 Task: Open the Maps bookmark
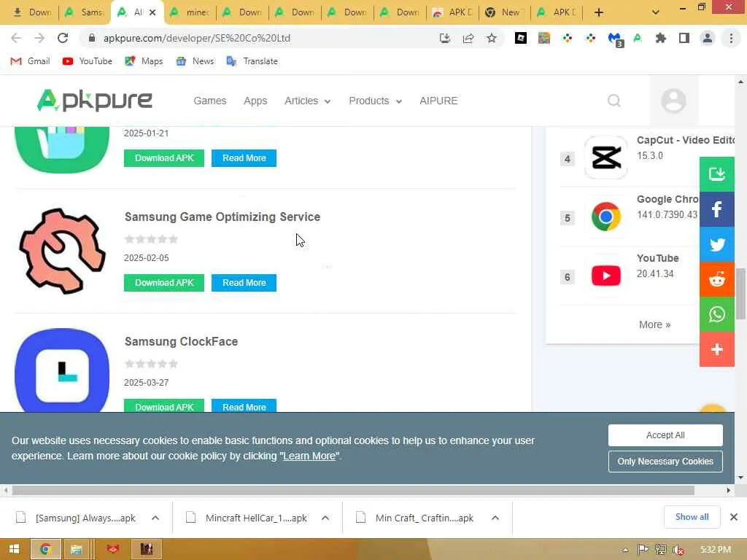point(144,61)
